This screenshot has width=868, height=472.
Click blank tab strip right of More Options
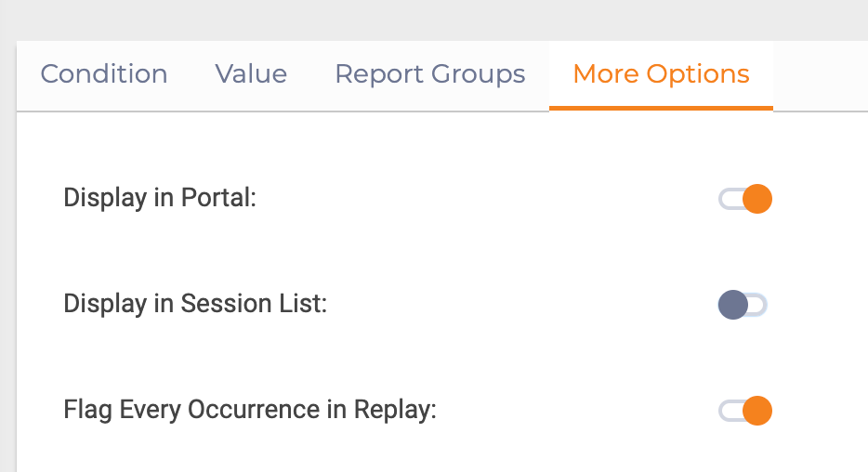click(x=820, y=74)
